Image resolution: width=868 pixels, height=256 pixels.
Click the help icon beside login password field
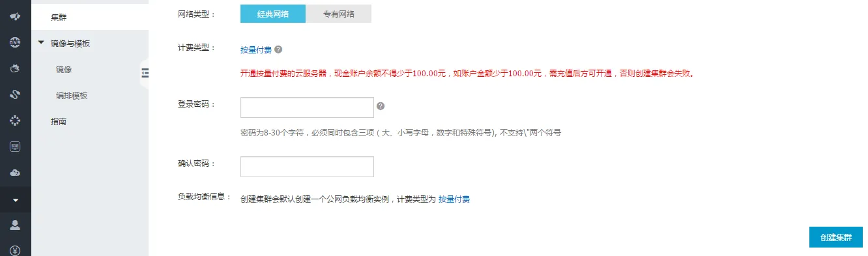(x=381, y=106)
